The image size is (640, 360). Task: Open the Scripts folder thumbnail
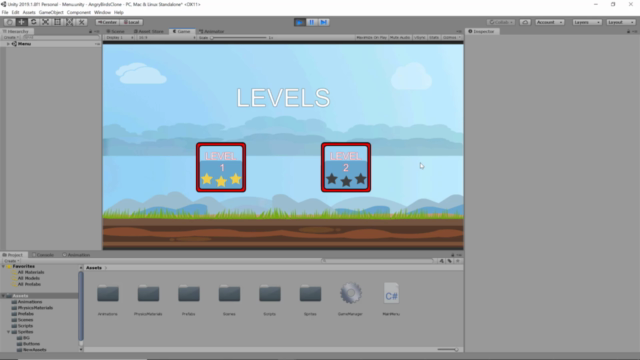(x=270, y=293)
